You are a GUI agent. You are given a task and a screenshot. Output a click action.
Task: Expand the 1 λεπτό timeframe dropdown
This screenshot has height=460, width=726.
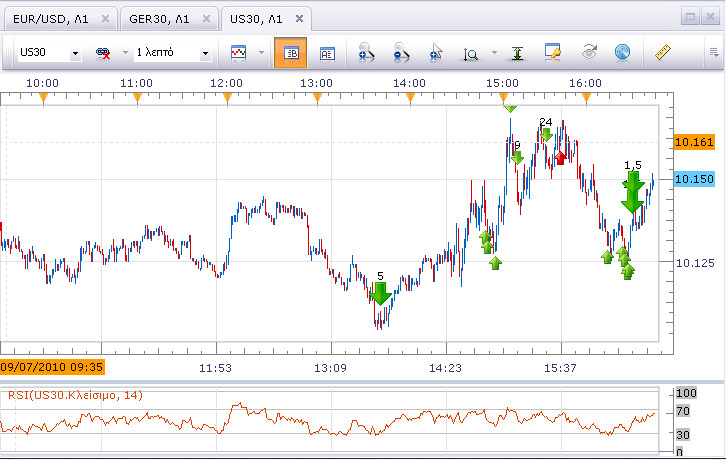(205, 54)
